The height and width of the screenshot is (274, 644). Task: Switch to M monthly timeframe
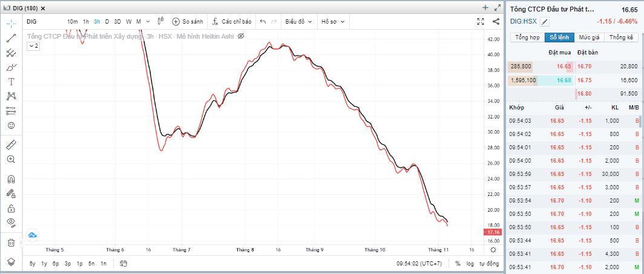pos(139,21)
